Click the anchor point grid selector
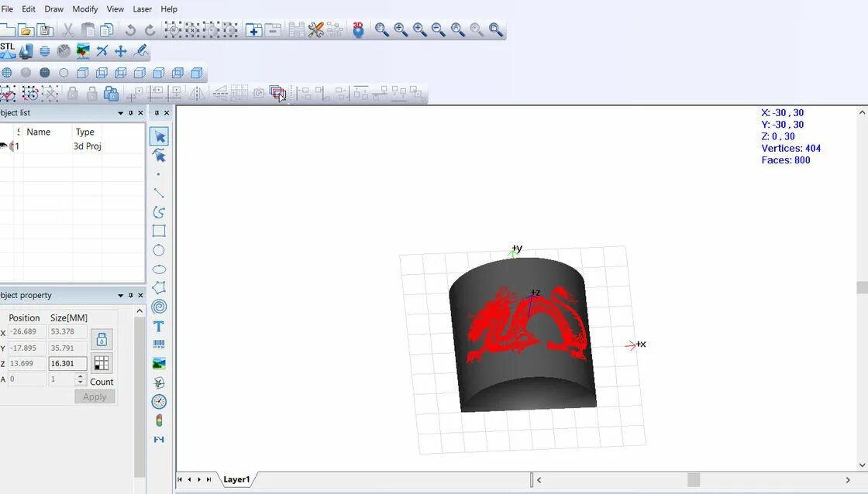The image size is (868, 494). (102, 363)
